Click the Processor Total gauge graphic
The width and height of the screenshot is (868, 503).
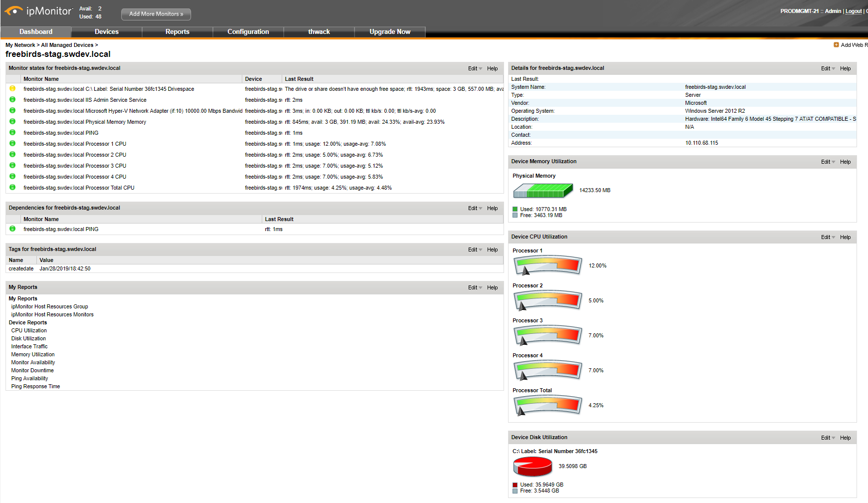pyautogui.click(x=547, y=405)
